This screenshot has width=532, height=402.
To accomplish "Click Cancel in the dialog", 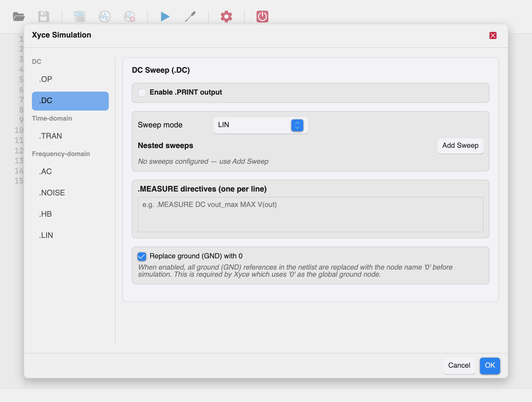I will coord(459,366).
